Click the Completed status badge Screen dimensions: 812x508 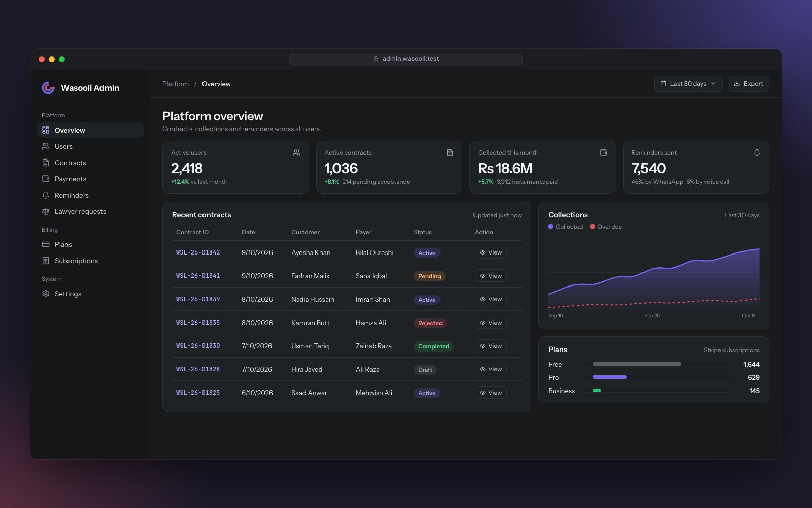pos(433,346)
